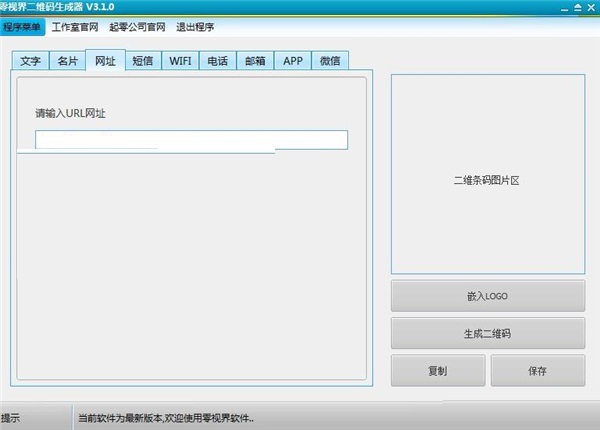Switch to the APP tab
Screen dimensions: 600x430
tap(293, 60)
